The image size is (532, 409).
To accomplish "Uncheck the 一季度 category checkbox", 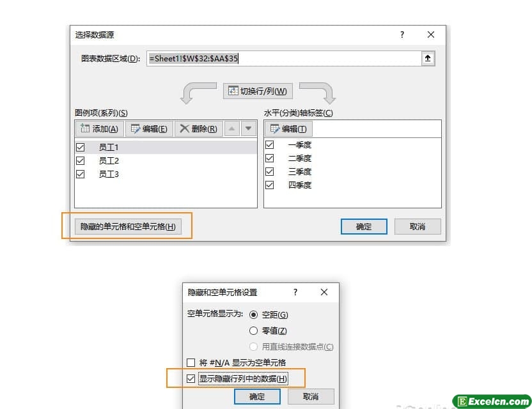I will point(270,145).
